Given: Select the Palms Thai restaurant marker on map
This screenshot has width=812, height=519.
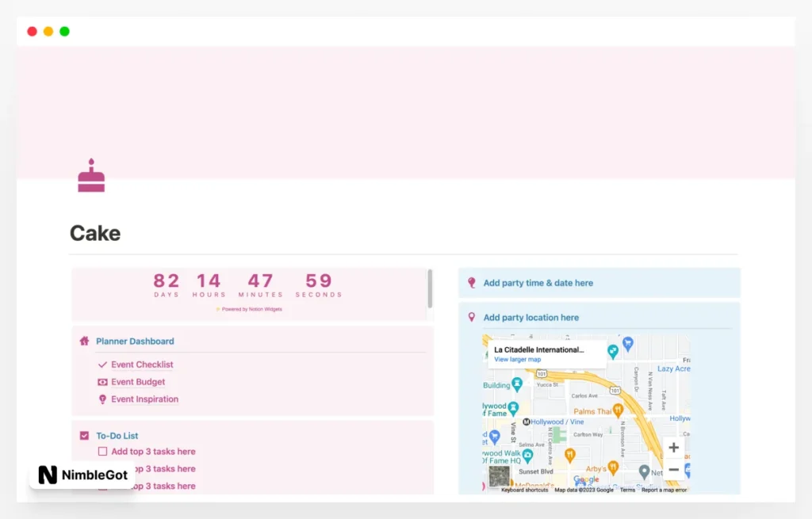Looking at the screenshot, I should pos(618,410).
